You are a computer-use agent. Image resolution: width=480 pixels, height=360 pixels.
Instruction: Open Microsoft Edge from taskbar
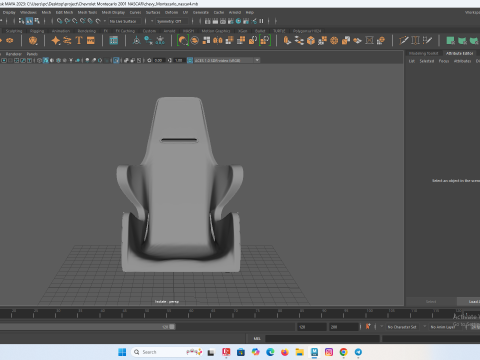[x=270, y=352]
